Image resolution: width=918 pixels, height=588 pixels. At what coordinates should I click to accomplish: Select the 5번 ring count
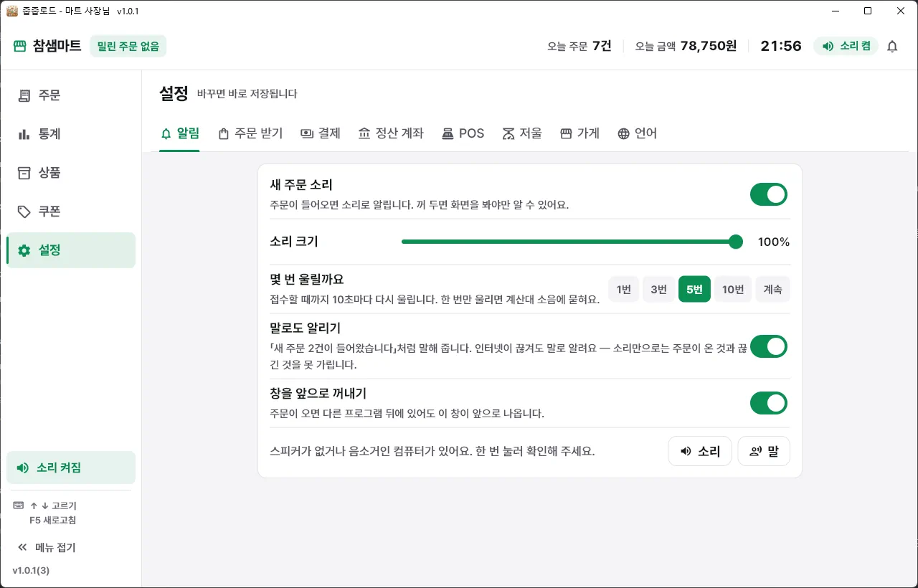(694, 290)
